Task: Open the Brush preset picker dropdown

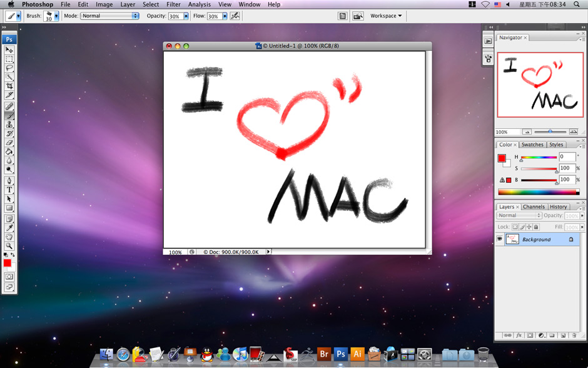Action: pos(56,16)
